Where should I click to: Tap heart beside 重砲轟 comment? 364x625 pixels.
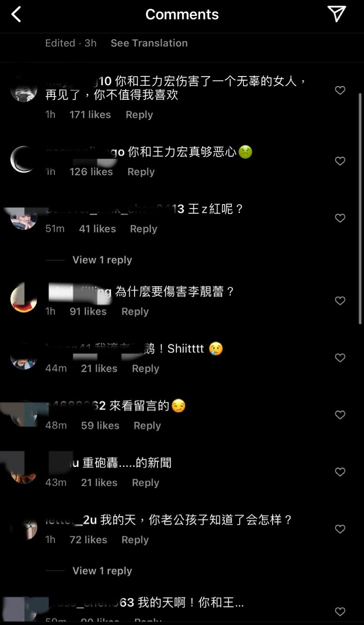pyautogui.click(x=340, y=472)
